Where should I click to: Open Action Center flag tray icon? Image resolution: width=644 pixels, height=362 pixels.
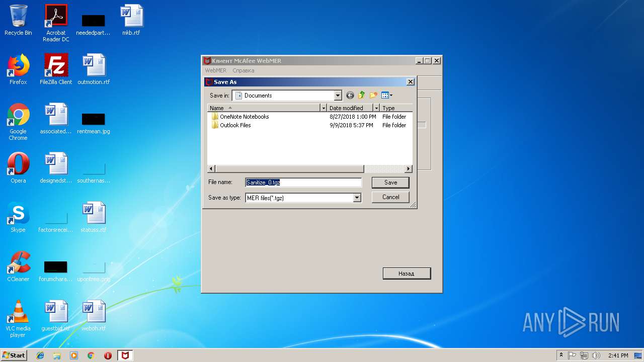[x=573, y=355]
